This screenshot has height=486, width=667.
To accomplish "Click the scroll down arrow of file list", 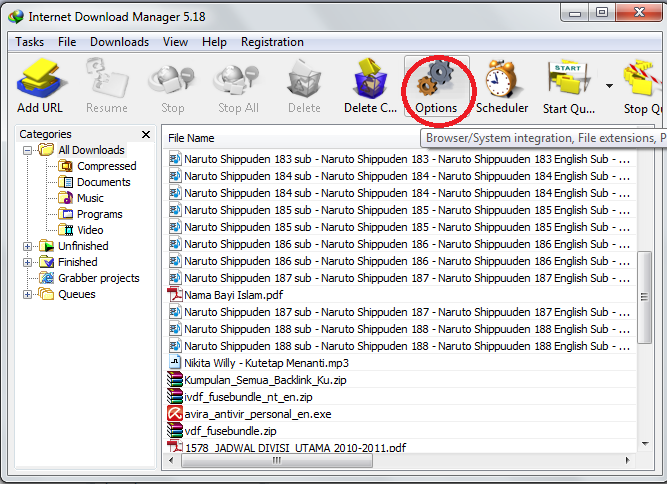I will 645,444.
